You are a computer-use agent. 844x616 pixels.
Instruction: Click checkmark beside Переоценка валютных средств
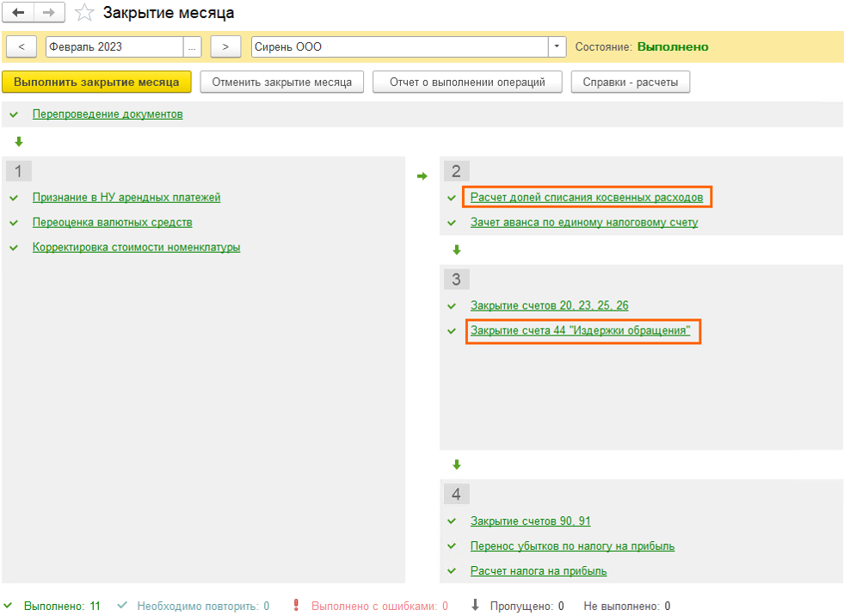click(14, 222)
